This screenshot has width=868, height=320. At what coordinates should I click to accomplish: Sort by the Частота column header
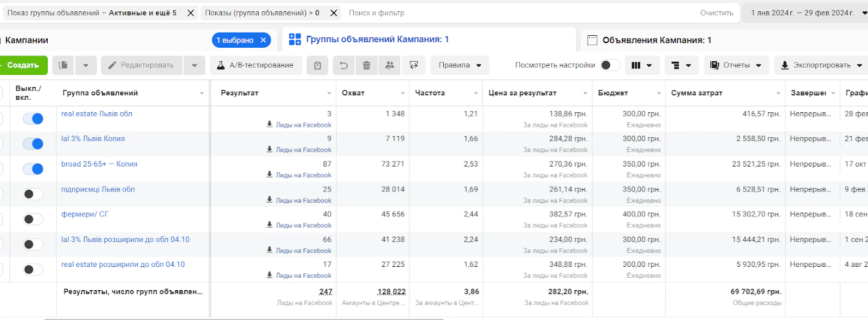[430, 93]
